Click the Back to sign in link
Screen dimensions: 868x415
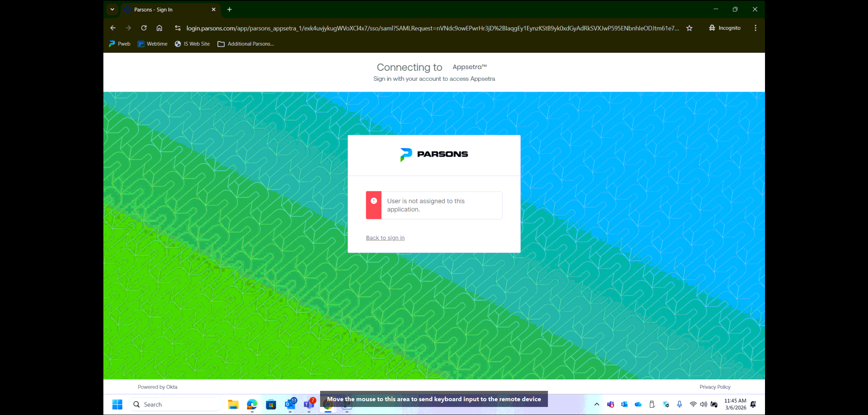coord(385,238)
